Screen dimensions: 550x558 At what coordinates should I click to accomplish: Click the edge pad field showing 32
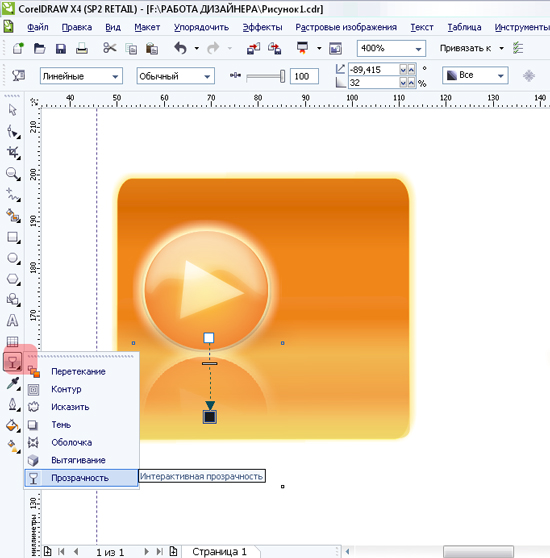374,83
